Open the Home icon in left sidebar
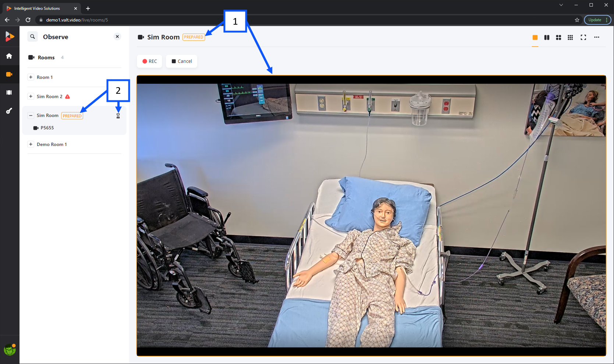614x364 pixels. pyautogui.click(x=9, y=56)
